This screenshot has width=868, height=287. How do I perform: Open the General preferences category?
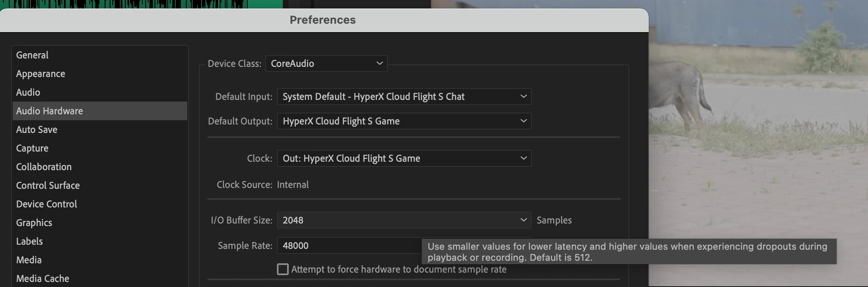pyautogui.click(x=100, y=55)
